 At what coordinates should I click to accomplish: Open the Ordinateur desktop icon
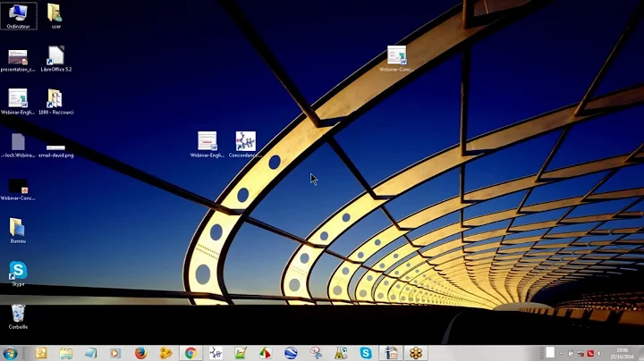(19, 15)
